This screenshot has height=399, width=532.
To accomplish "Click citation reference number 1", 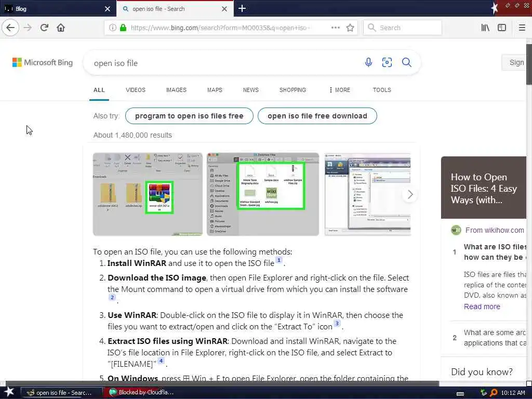I will coord(279,260).
